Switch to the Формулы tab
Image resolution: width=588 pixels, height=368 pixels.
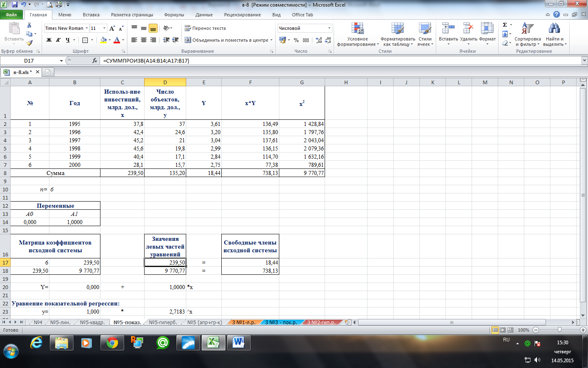[174, 15]
